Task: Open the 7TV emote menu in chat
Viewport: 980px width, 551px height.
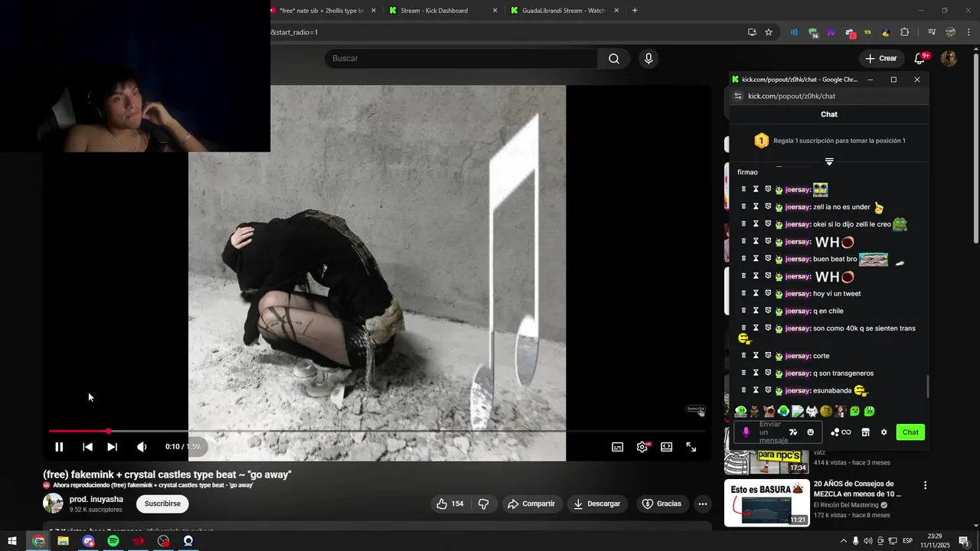Action: 793,432
